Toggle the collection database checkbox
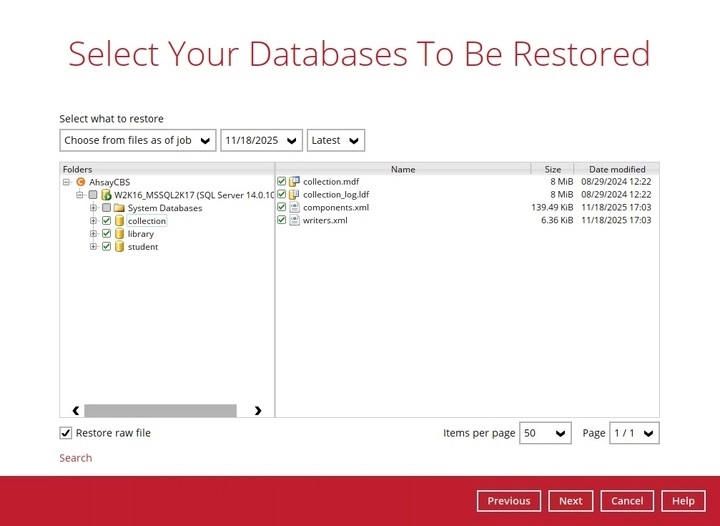Viewport: 720px width, 526px height. tap(107, 221)
